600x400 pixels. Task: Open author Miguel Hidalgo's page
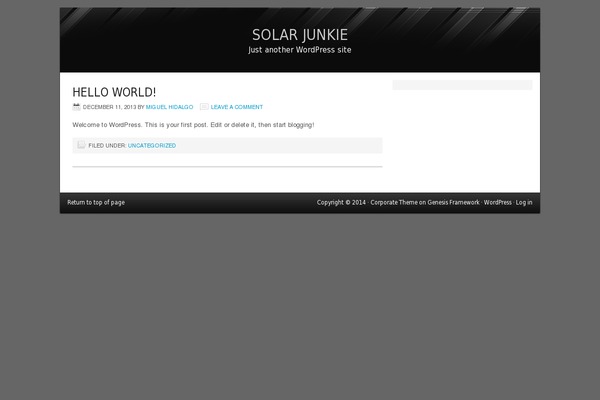coord(170,107)
